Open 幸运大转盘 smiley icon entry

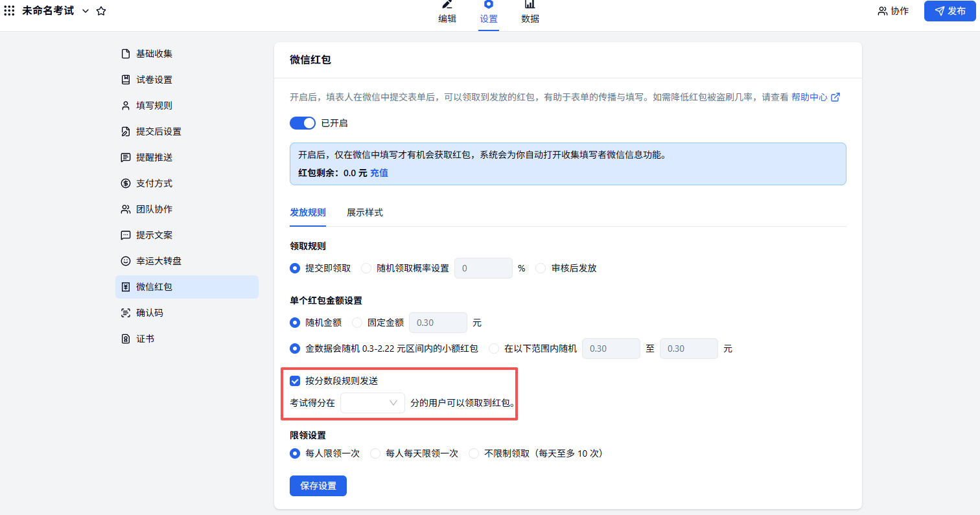click(x=126, y=261)
